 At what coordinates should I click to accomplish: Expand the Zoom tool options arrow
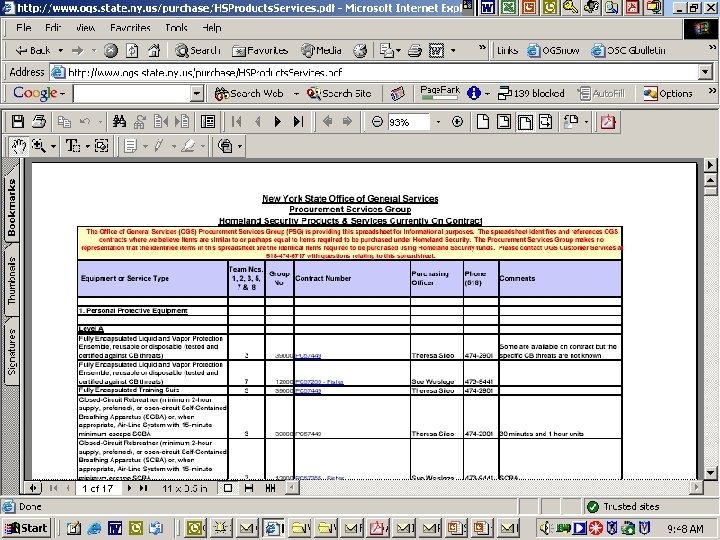53,146
